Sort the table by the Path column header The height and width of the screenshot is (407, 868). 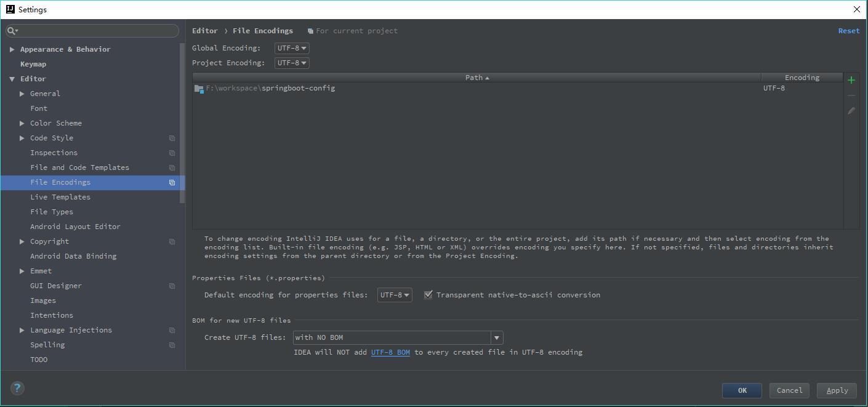(477, 78)
